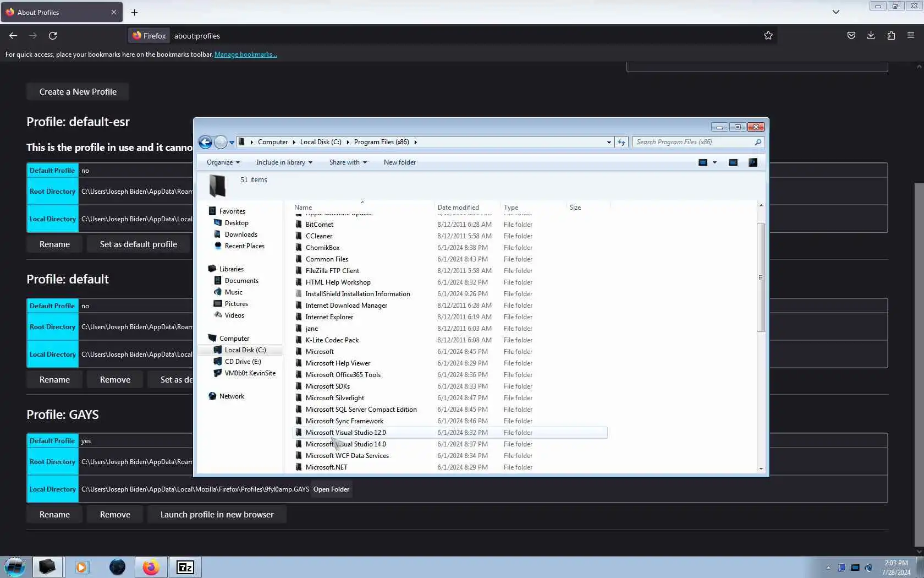Open 7-Zip from the taskbar
Image resolution: width=924 pixels, height=578 pixels.
(185, 567)
